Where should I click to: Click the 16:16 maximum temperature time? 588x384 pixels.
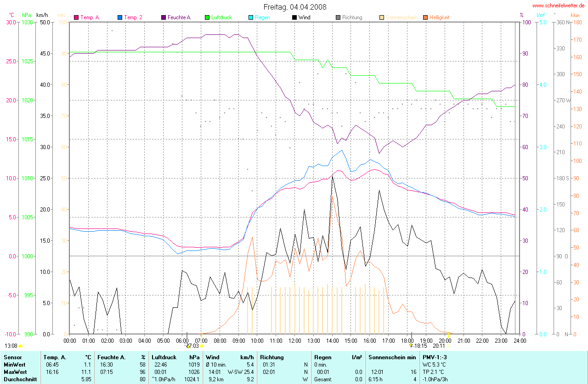(51, 372)
